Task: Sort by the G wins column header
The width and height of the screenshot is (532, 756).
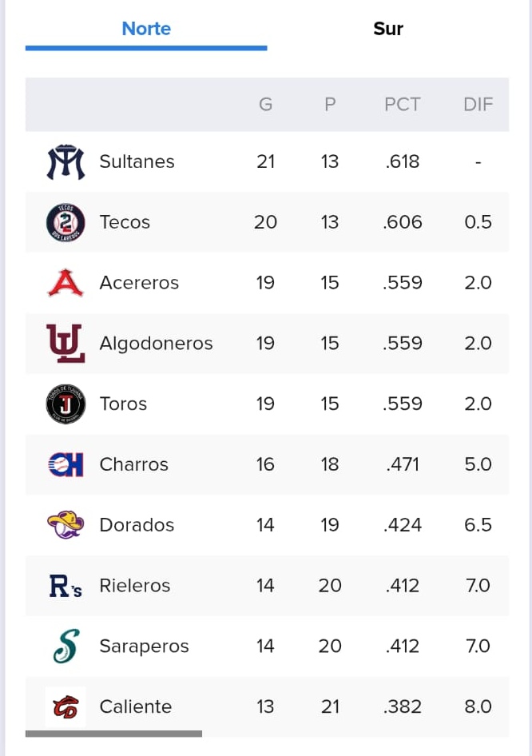Action: click(265, 104)
